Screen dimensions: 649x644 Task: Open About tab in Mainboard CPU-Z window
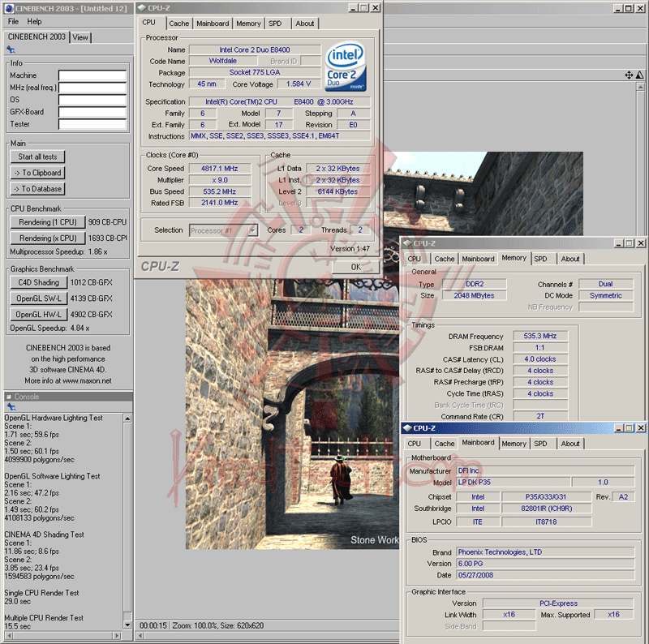pyautogui.click(x=570, y=444)
